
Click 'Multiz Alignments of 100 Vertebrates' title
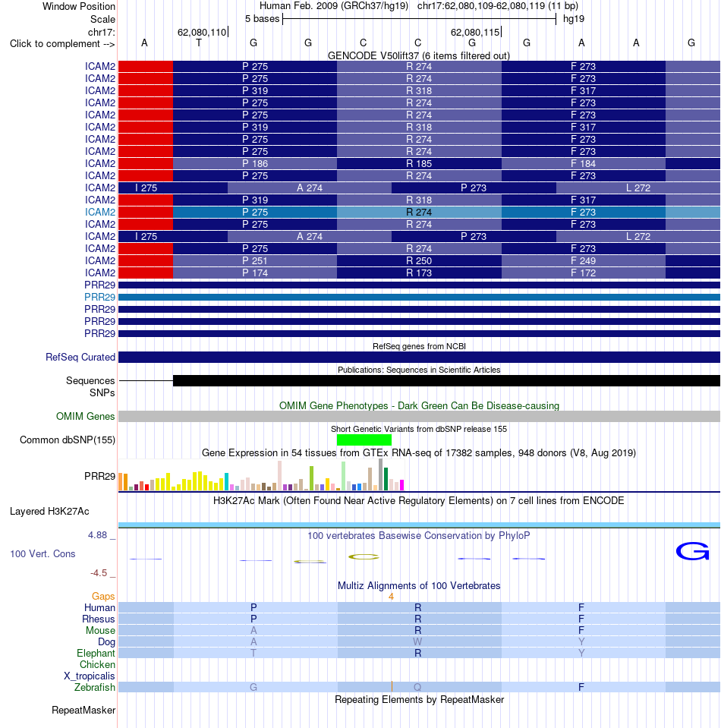tap(419, 585)
